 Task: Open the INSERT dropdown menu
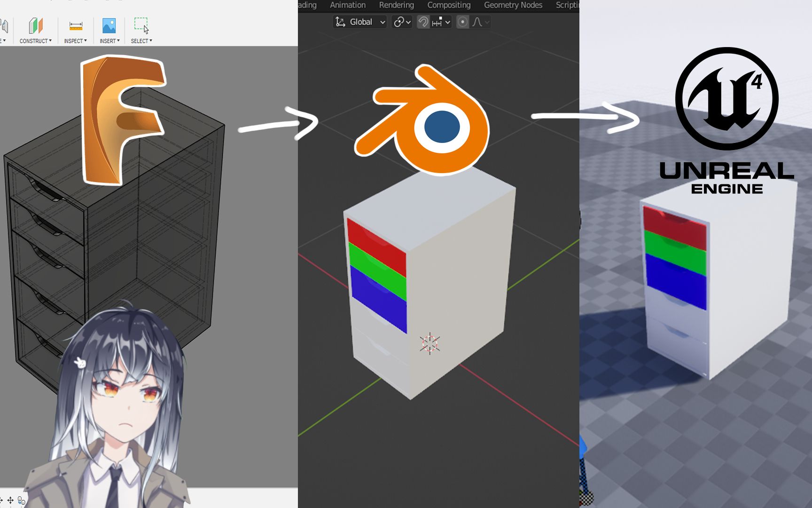point(109,41)
